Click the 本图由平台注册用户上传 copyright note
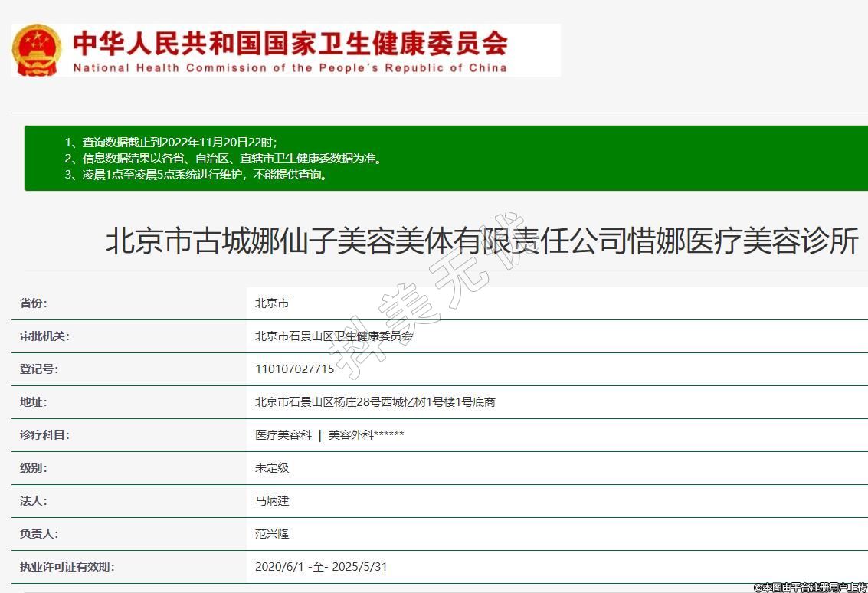 tap(810, 587)
